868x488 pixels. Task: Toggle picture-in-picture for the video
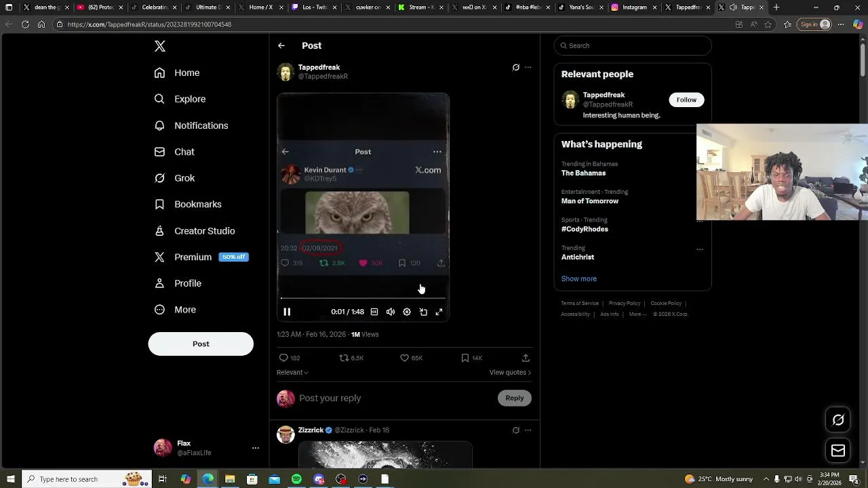(x=423, y=312)
